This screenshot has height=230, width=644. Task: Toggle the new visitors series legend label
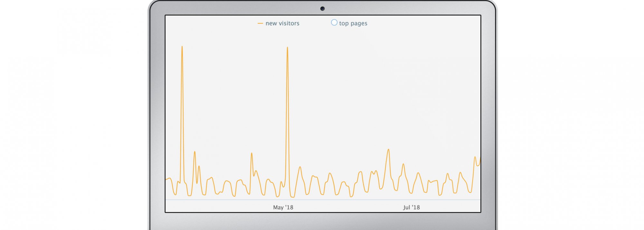coord(282,23)
